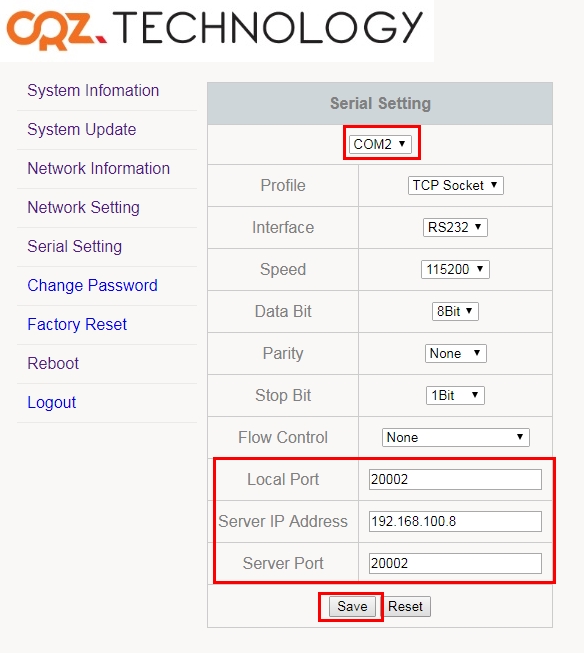The width and height of the screenshot is (584, 653).
Task: Select Factory Reset in sidebar
Action: (77, 324)
